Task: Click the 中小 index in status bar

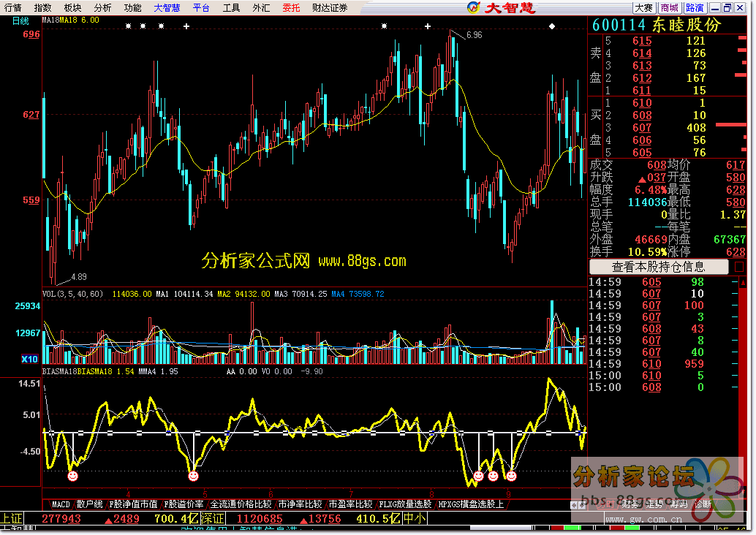Action: click(x=415, y=519)
